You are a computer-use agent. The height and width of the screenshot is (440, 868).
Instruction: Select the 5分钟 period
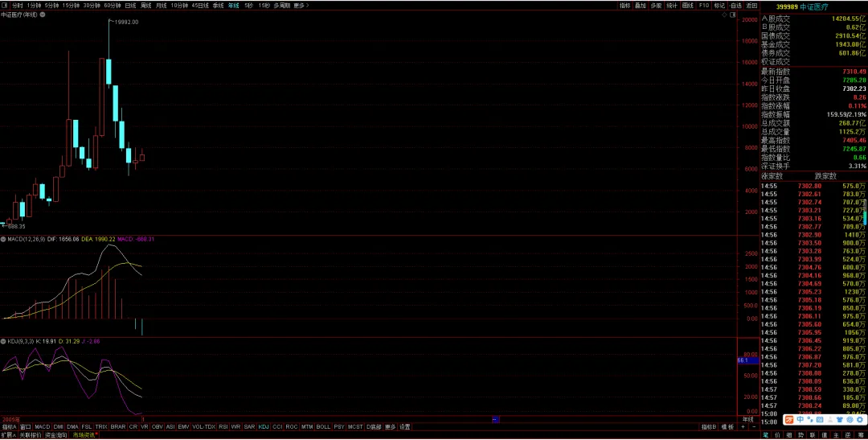pyautogui.click(x=51, y=5)
